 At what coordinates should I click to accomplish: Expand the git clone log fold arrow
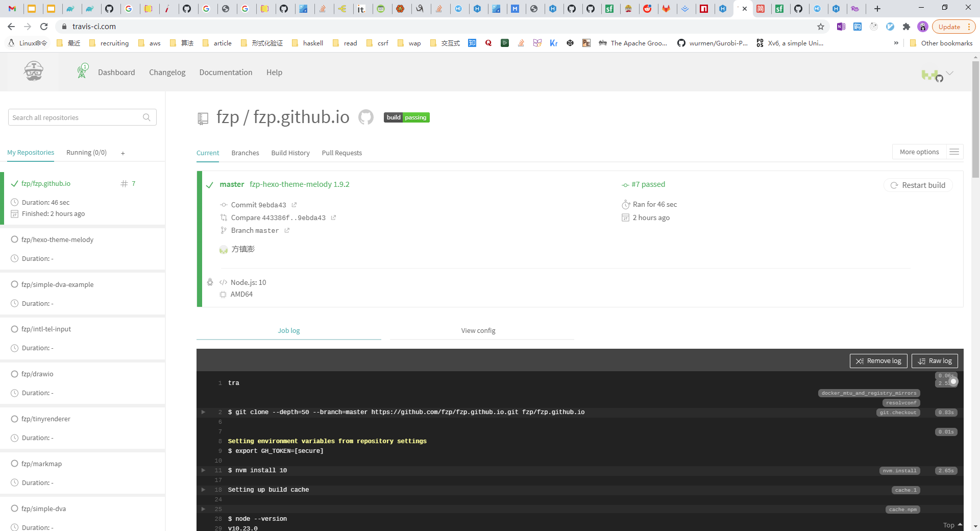pos(203,412)
